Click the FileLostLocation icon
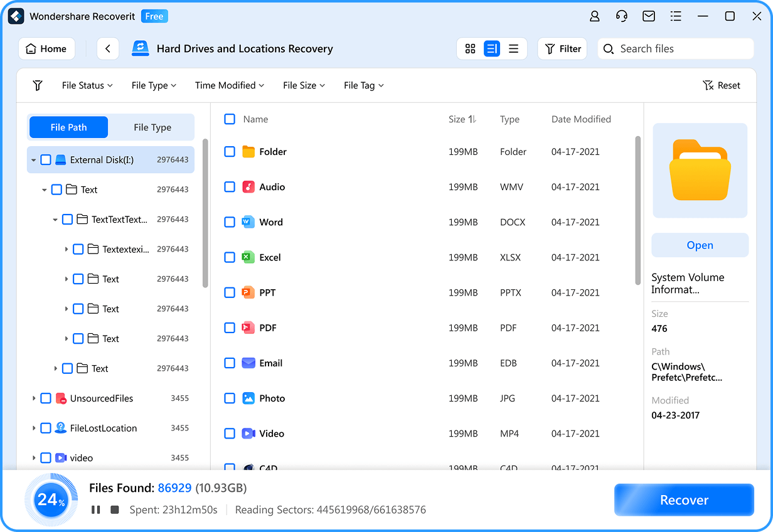773x532 pixels. point(61,428)
